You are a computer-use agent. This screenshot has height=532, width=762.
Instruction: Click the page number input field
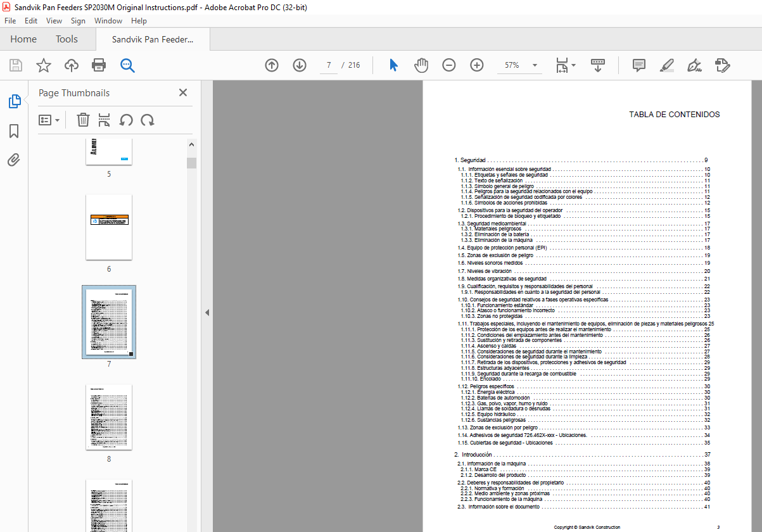click(329, 65)
